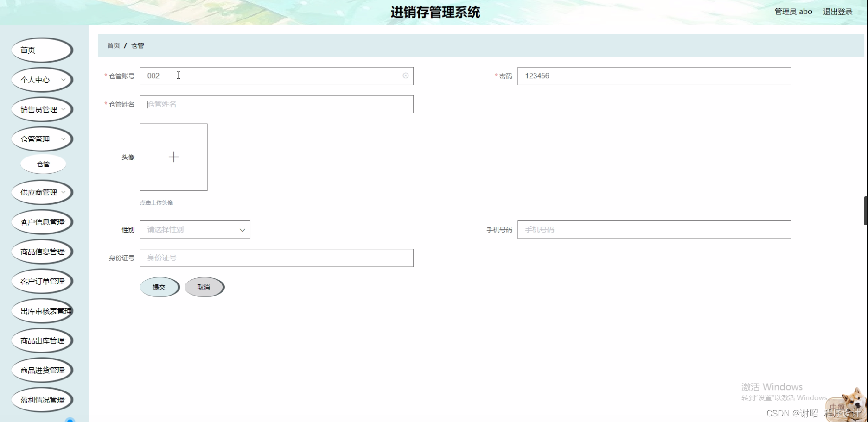The image size is (868, 422).
Task: Focus the 身份证号 input field
Action: [277, 258]
